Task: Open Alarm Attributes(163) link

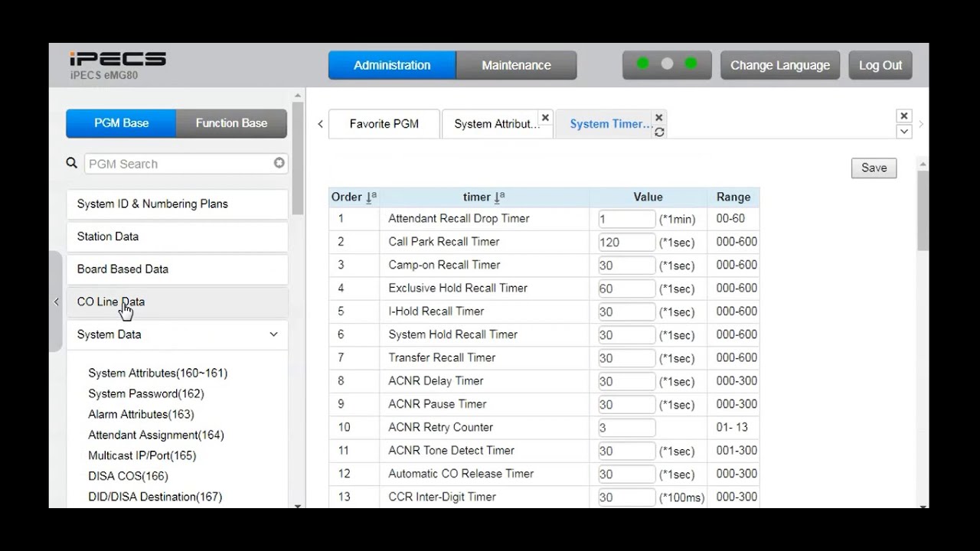Action: 141,415
